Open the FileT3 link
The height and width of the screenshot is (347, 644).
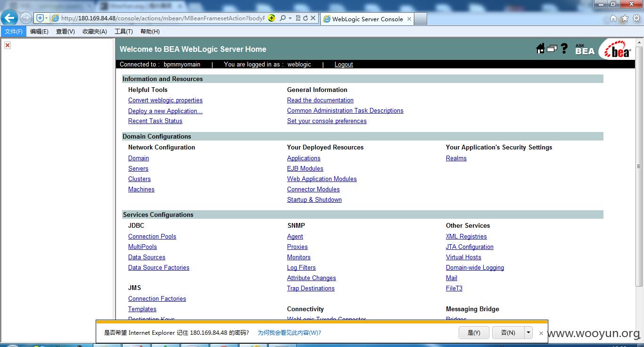click(454, 289)
